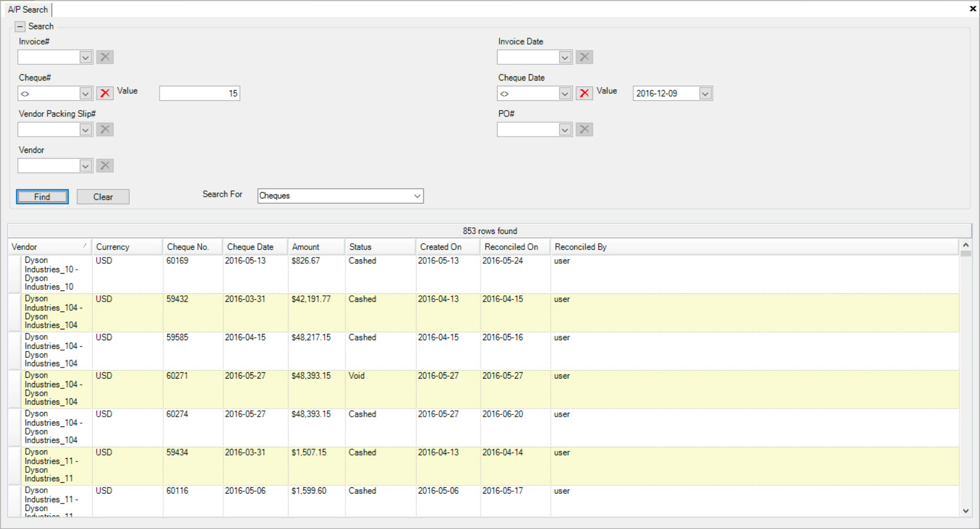Clear the Vendor Packing Slip# filter X icon
The image size is (980, 529).
click(105, 129)
